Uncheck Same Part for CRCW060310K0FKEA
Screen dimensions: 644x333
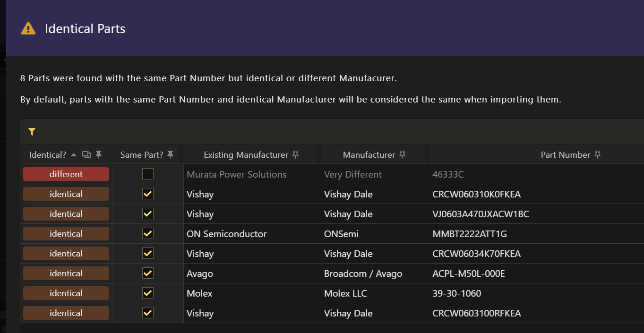[148, 194]
